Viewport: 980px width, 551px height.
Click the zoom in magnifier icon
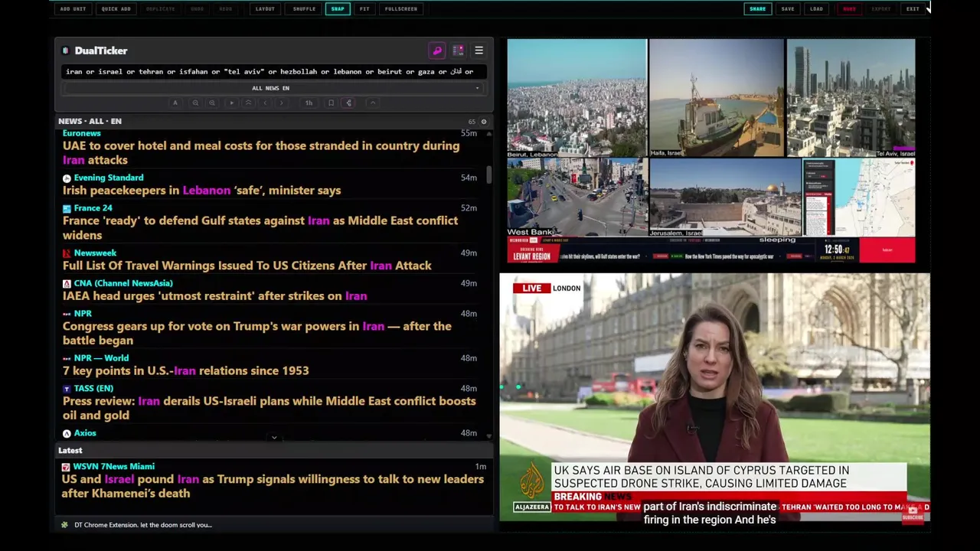[x=212, y=103]
